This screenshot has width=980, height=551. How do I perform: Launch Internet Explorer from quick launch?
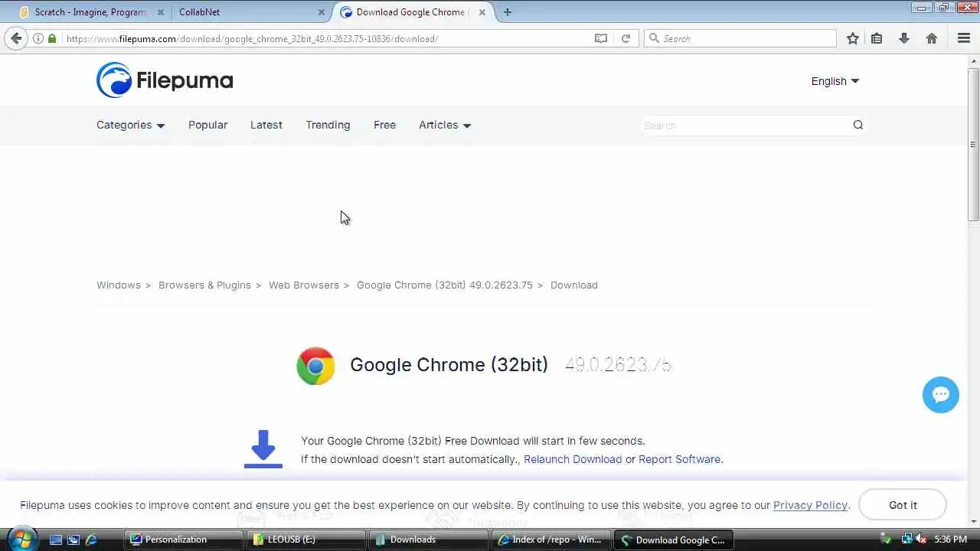pos(91,540)
